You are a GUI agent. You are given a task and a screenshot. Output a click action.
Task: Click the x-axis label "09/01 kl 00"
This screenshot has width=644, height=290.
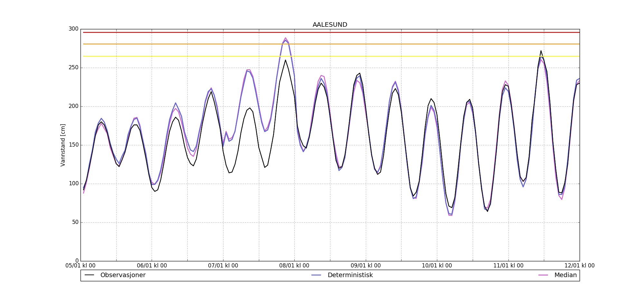(x=366, y=266)
